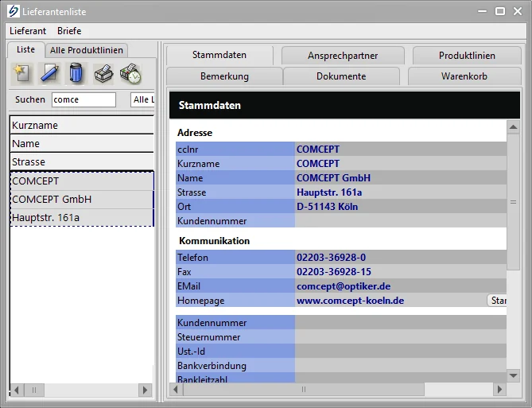This screenshot has height=408, width=532.
Task: Click the Ort value D-51143 Köln
Action: click(327, 207)
